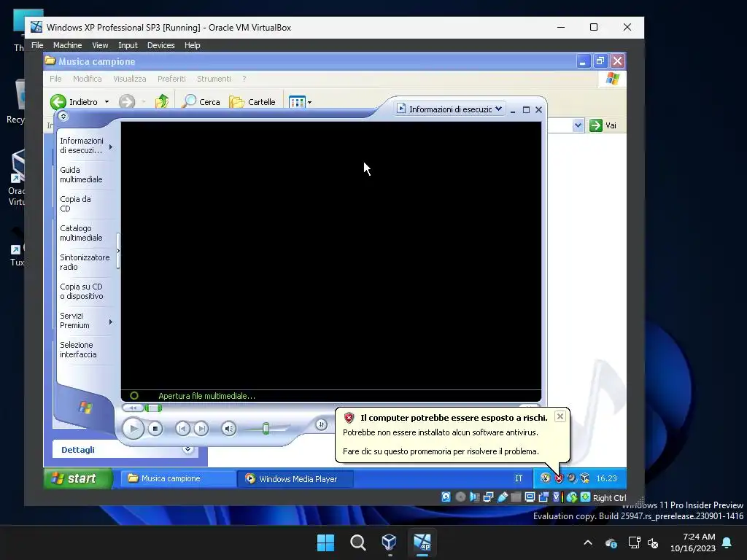Open Copia da CD in the sidebar
The width and height of the screenshot is (747, 560).
pyautogui.click(x=75, y=204)
